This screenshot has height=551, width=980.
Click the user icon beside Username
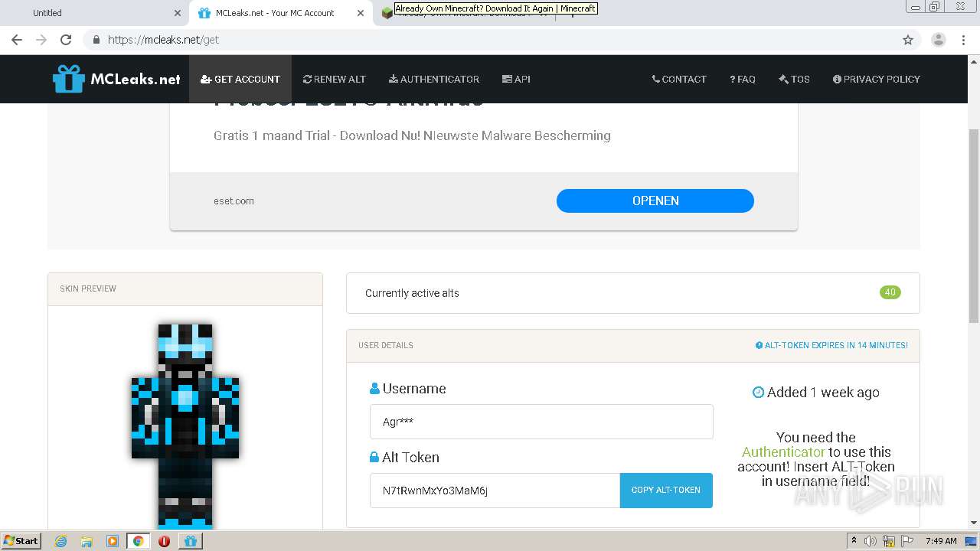click(374, 389)
